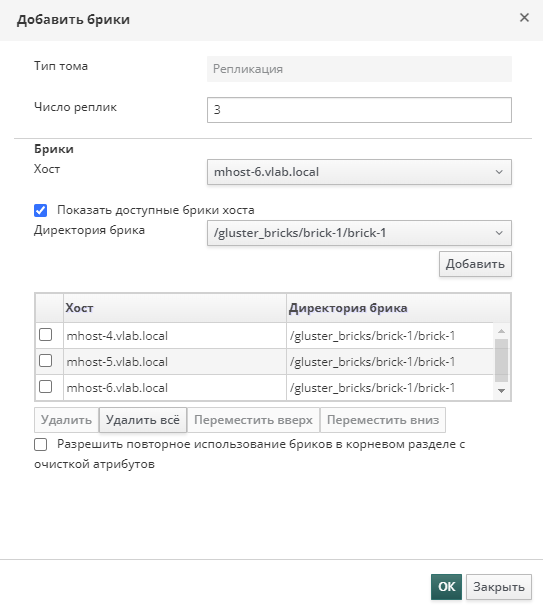The width and height of the screenshot is (543, 615).
Task: Tick checkbox for mhost-5.vlab.local row
Action: (46, 360)
